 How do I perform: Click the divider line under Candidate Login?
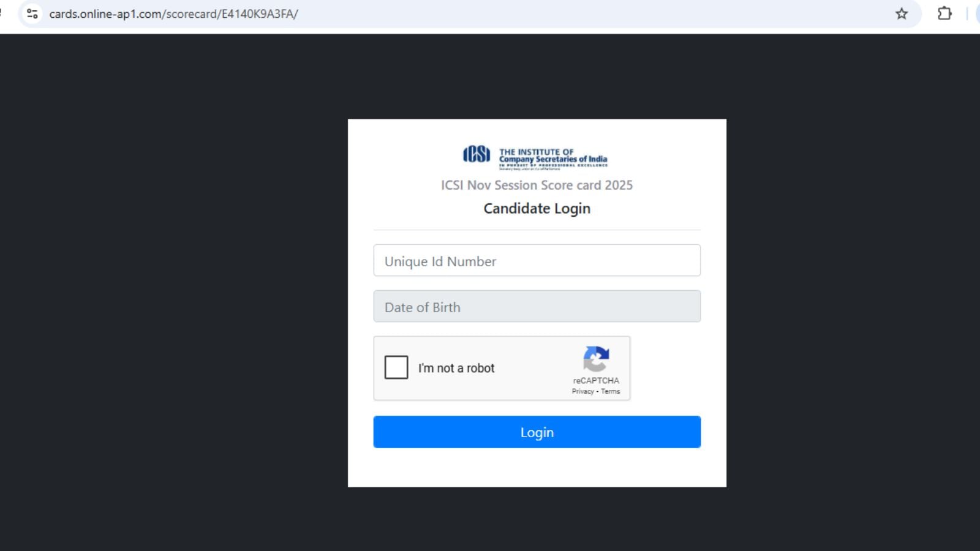click(x=537, y=230)
